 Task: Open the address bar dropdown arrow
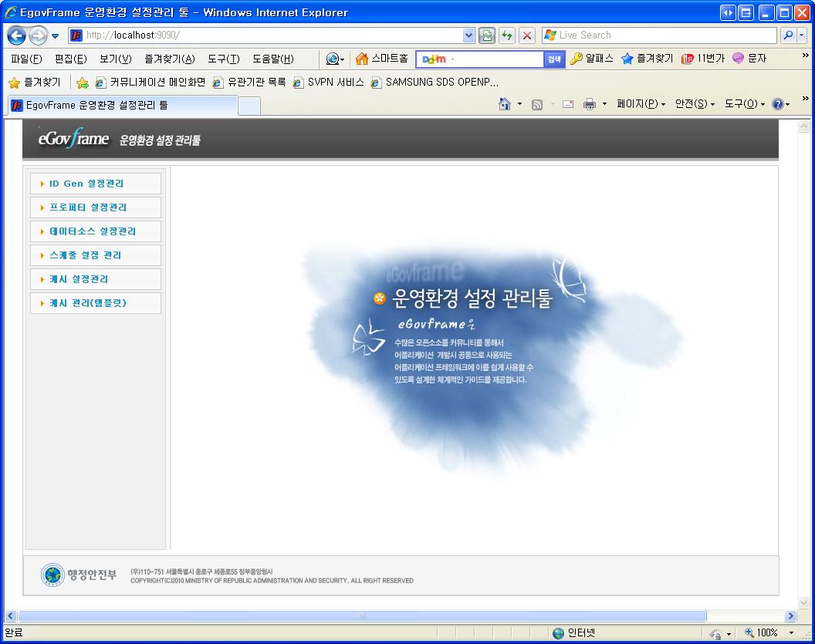pyautogui.click(x=468, y=35)
